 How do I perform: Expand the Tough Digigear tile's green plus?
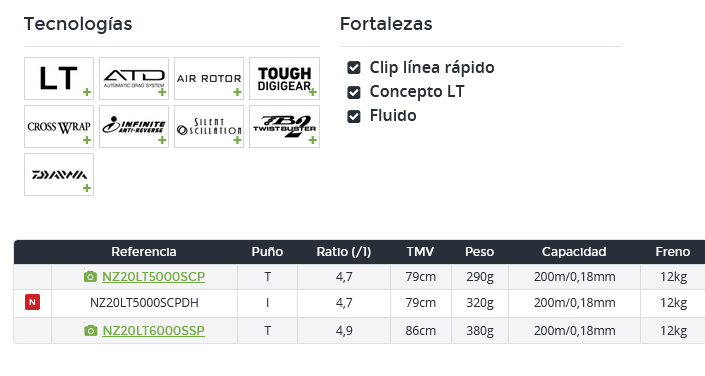point(313,92)
